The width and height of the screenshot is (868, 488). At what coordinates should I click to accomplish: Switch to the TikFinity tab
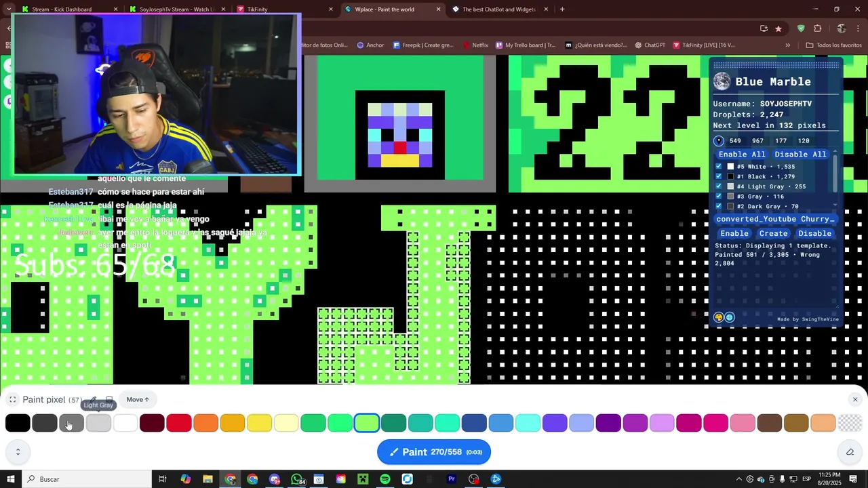pyautogui.click(x=285, y=9)
